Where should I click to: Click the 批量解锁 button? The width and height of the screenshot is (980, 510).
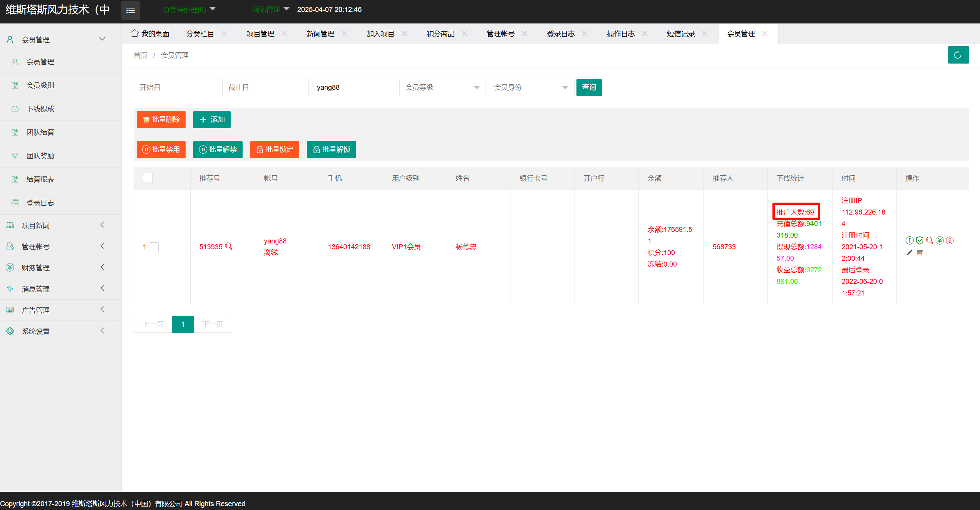pyautogui.click(x=332, y=149)
